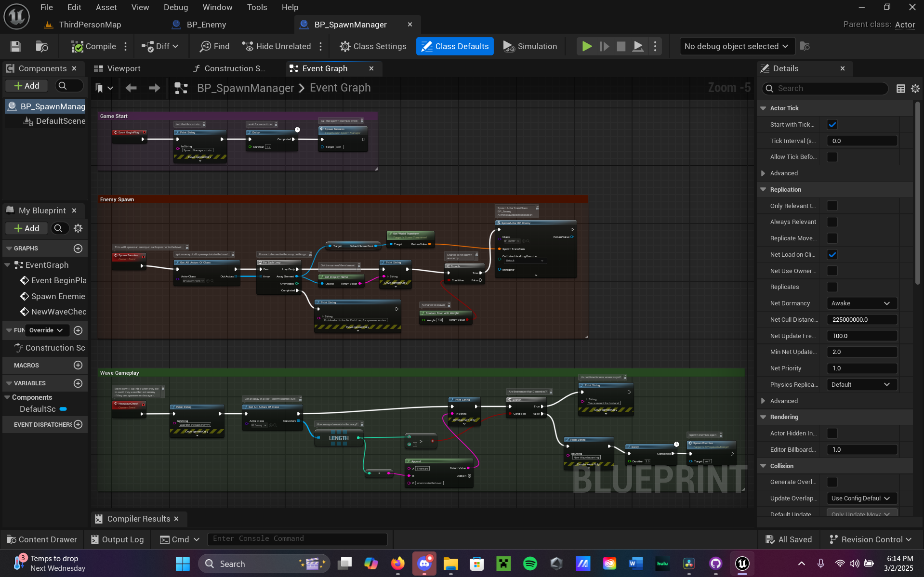Click the Browse to asset icon in toolbar
924x577 pixels.
click(42, 46)
